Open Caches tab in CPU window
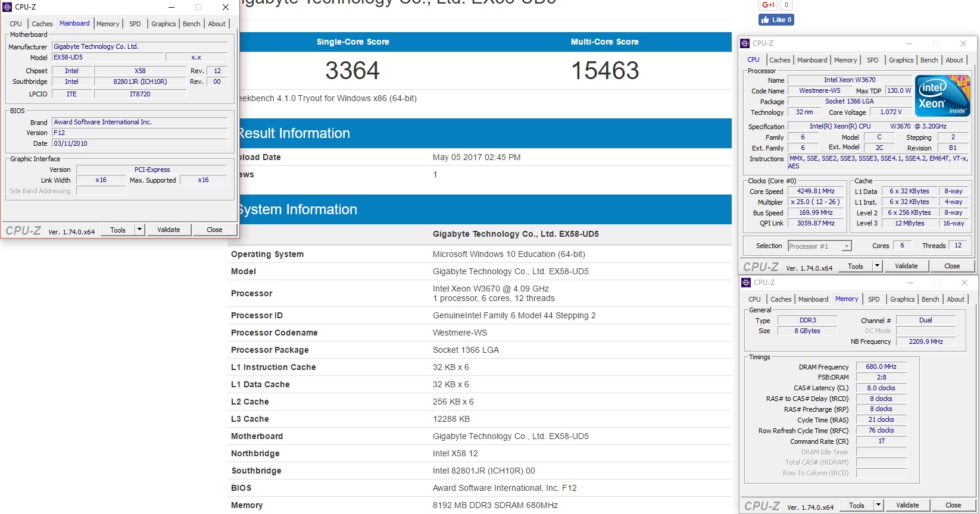Viewport: 980px width, 514px height. (x=779, y=60)
